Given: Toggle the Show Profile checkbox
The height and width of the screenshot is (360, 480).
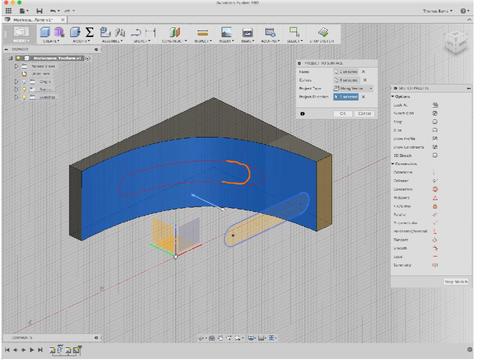Looking at the screenshot, I should click(x=435, y=138).
